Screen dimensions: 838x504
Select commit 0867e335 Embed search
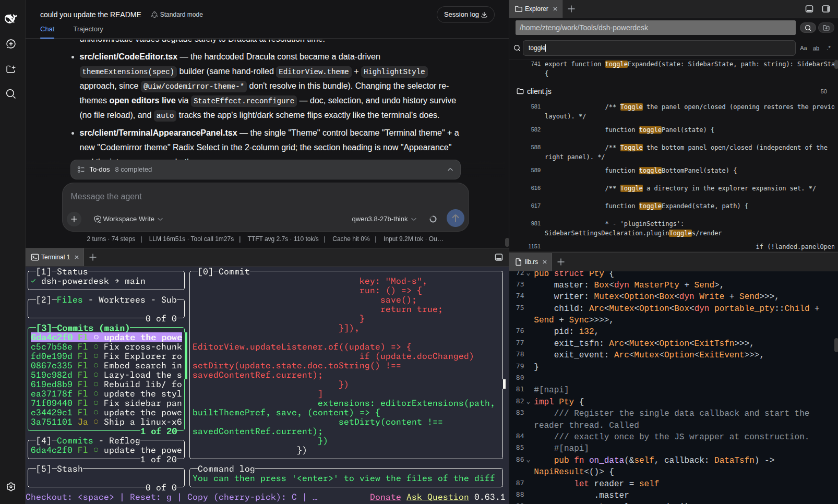pos(106,366)
